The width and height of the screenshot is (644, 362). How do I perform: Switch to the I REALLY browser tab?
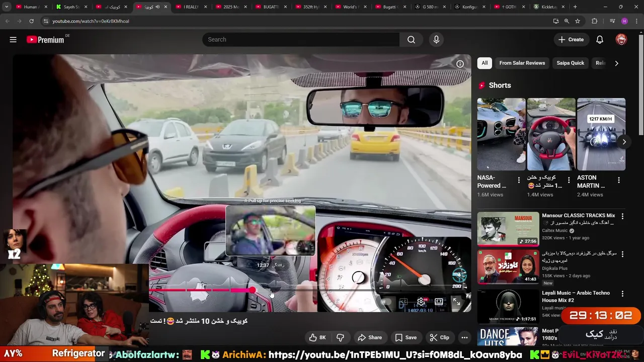click(190, 7)
